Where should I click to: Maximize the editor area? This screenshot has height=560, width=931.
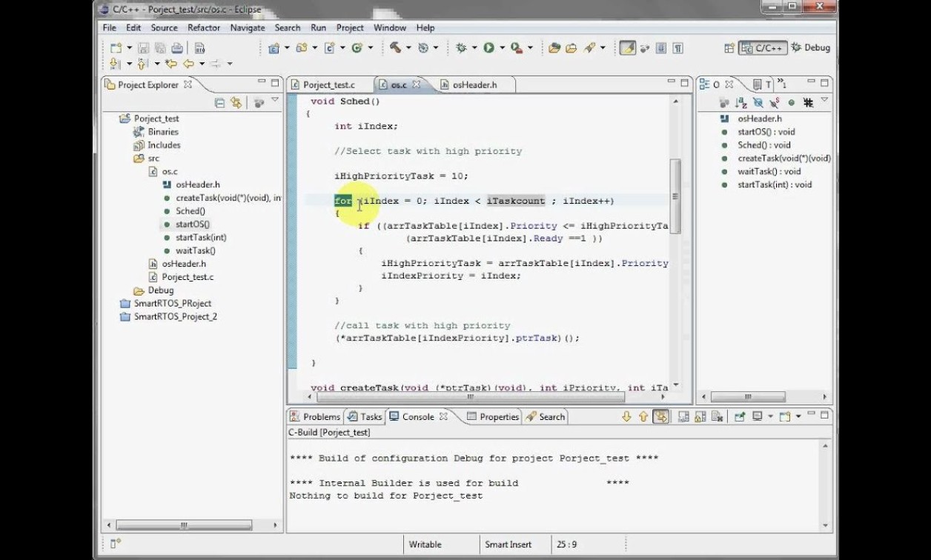pos(684,83)
